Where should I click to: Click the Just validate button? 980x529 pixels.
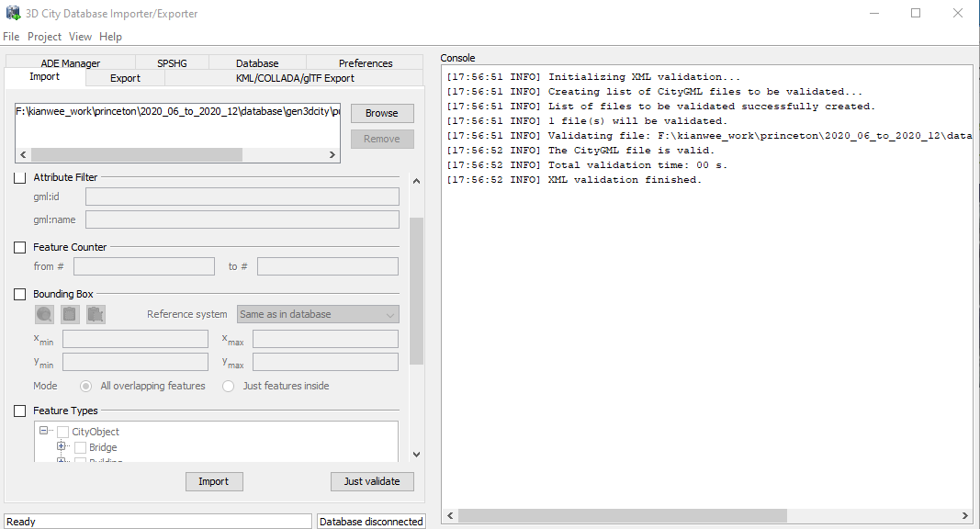[x=372, y=481]
